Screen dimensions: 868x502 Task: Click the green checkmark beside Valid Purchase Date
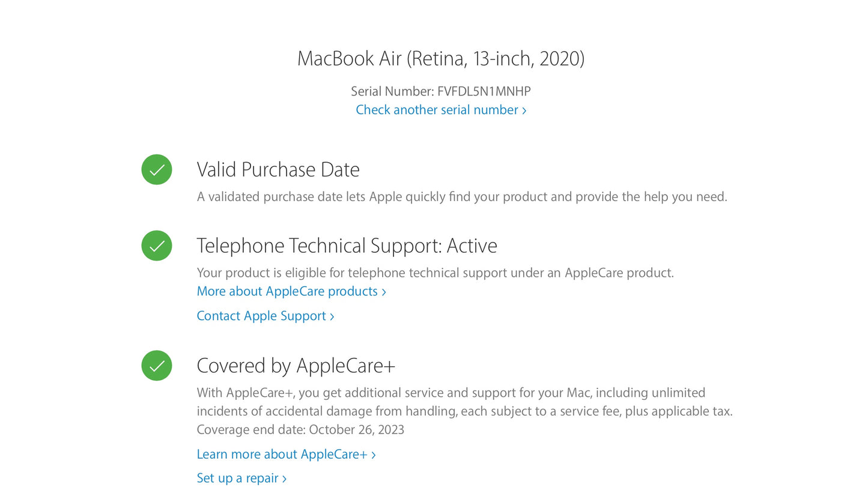(x=157, y=169)
